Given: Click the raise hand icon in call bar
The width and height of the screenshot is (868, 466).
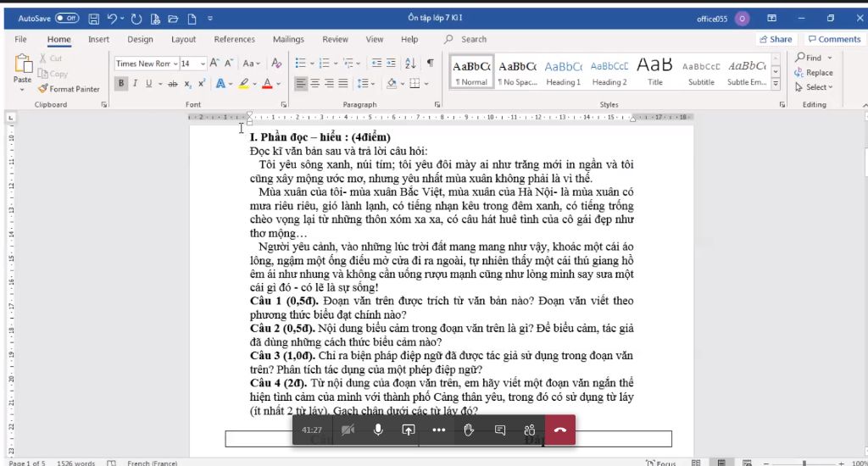Looking at the screenshot, I should pos(469,430).
